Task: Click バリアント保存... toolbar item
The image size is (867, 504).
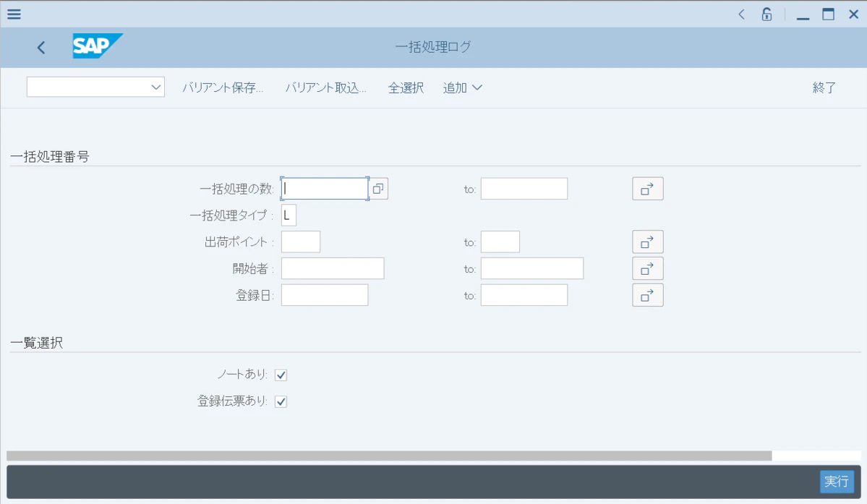Action: point(223,88)
